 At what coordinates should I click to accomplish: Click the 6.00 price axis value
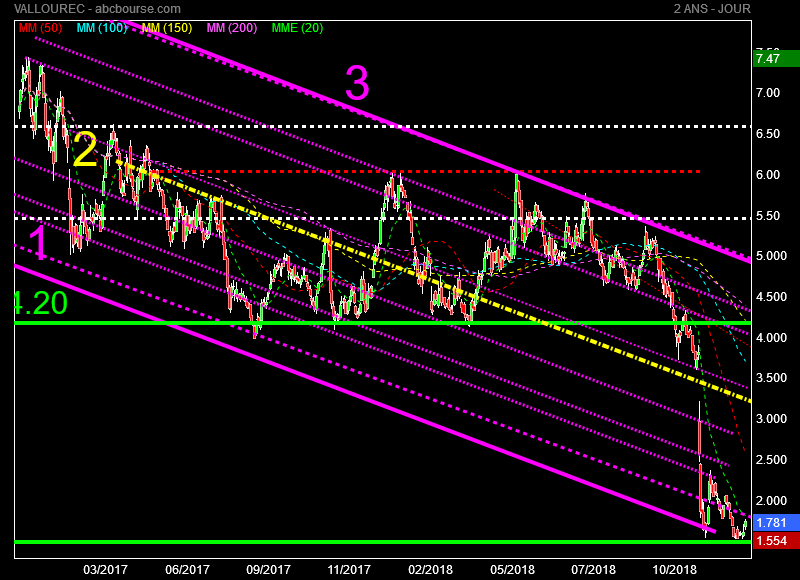coord(768,174)
